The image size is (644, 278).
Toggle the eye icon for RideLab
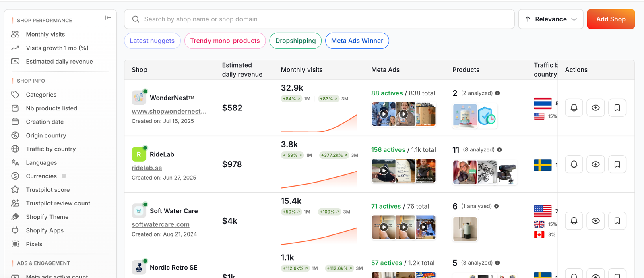(596, 164)
